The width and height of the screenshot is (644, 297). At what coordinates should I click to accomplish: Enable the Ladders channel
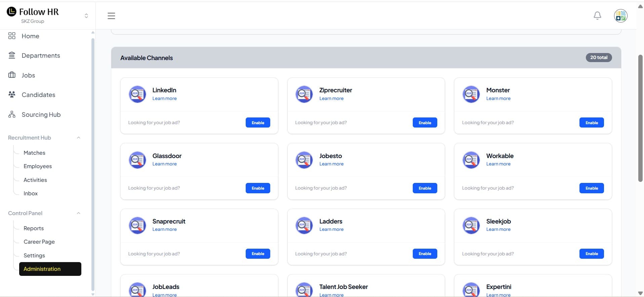click(425, 253)
